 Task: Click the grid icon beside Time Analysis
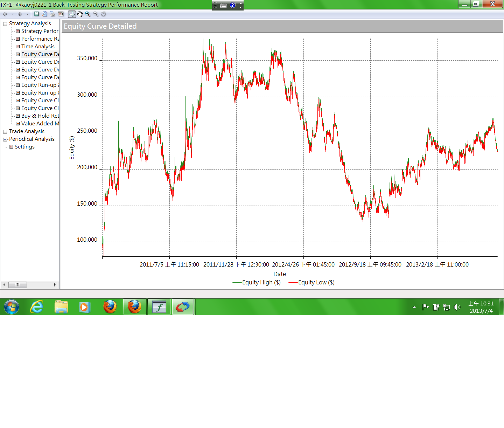coord(18,47)
